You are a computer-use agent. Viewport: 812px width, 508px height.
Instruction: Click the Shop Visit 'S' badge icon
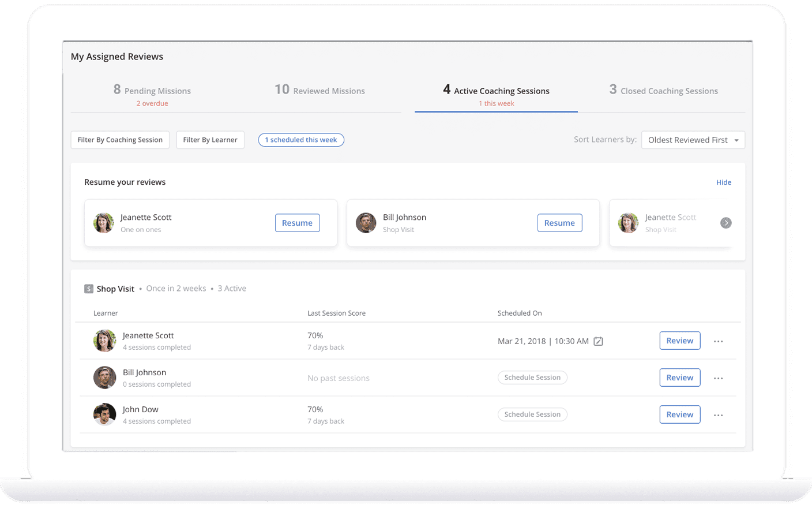point(89,289)
